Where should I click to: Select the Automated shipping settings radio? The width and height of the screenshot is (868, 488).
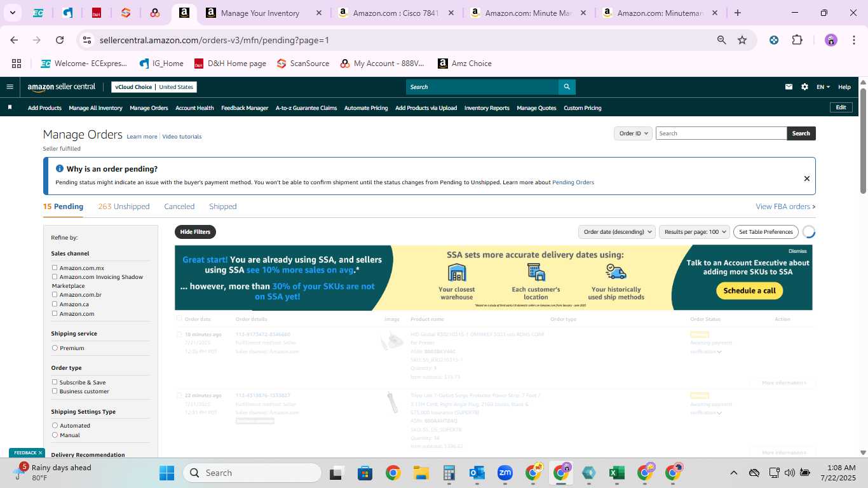(55, 425)
